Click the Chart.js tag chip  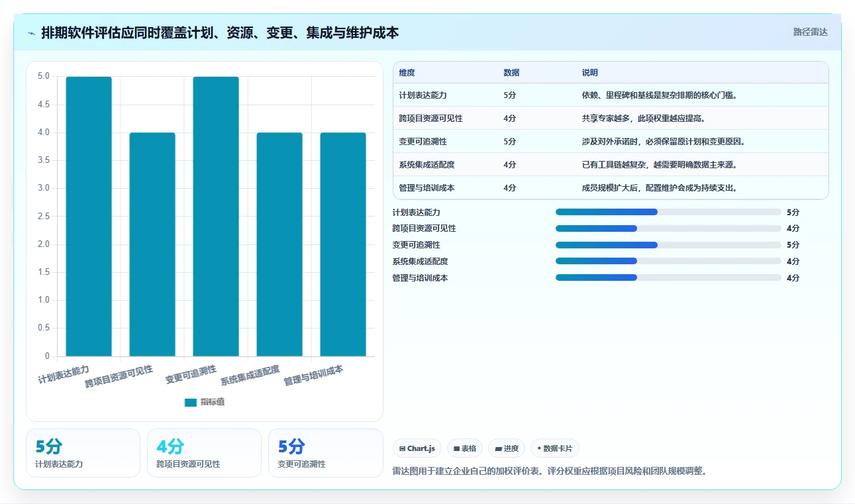coord(417,448)
